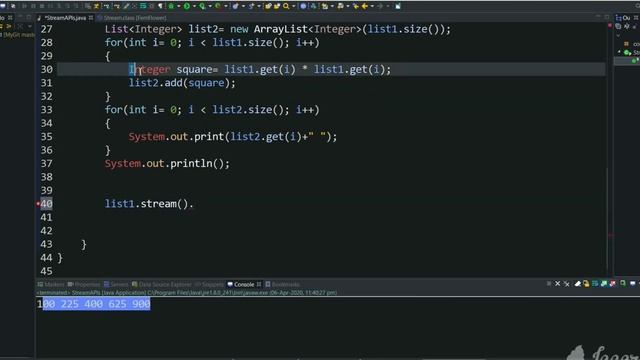Click the Debug bug icon in toolbar
This screenshot has height=360, width=640.
pos(171,6)
